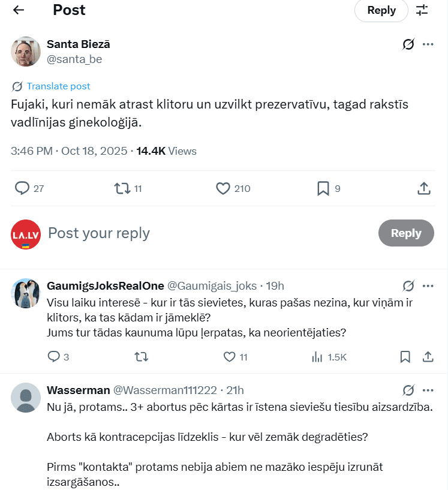Open more options on Wasserman's reply
Screen dimensions: 448x490
(428, 390)
